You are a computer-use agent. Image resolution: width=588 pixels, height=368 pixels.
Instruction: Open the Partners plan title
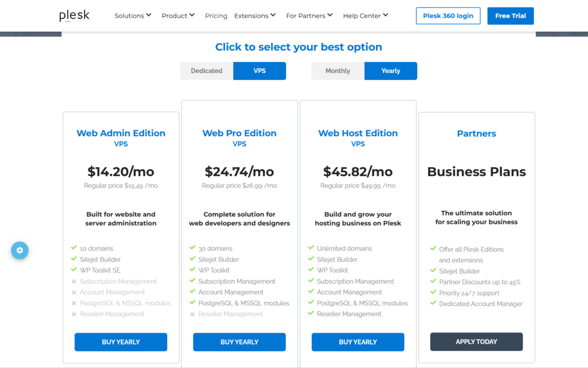476,134
